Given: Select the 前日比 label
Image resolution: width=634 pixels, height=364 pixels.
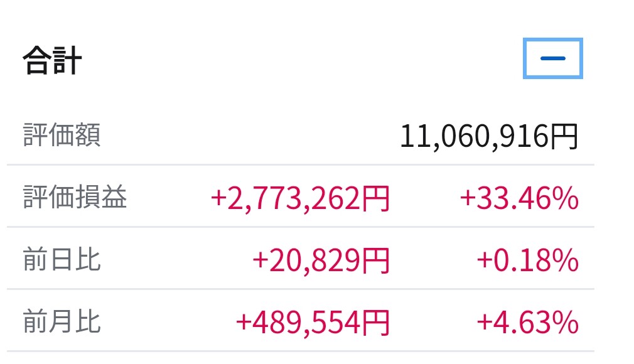Looking at the screenshot, I should pos(62,259).
